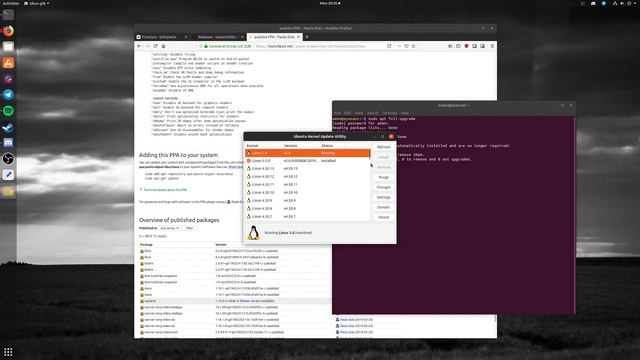Click the About button
This screenshot has height=360, width=640.
coord(384,217)
